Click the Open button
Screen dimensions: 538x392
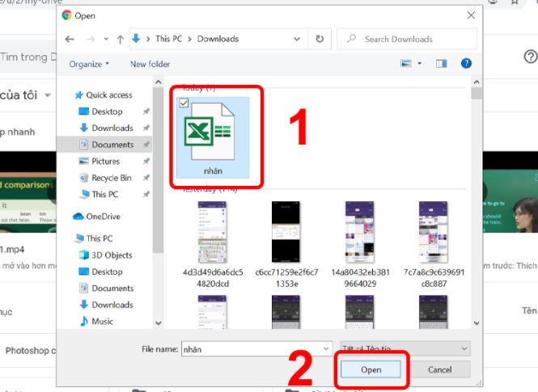click(371, 369)
